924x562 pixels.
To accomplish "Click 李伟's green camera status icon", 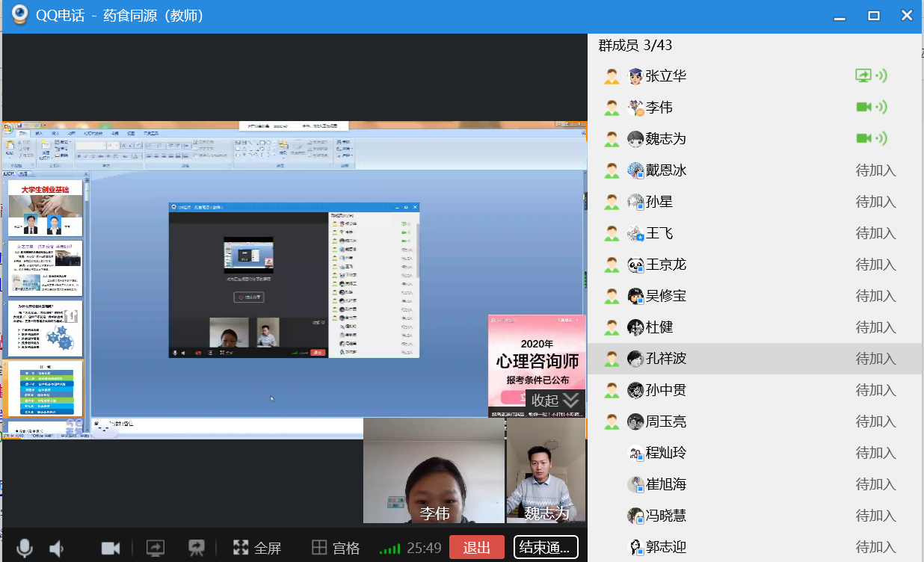I will point(863,107).
